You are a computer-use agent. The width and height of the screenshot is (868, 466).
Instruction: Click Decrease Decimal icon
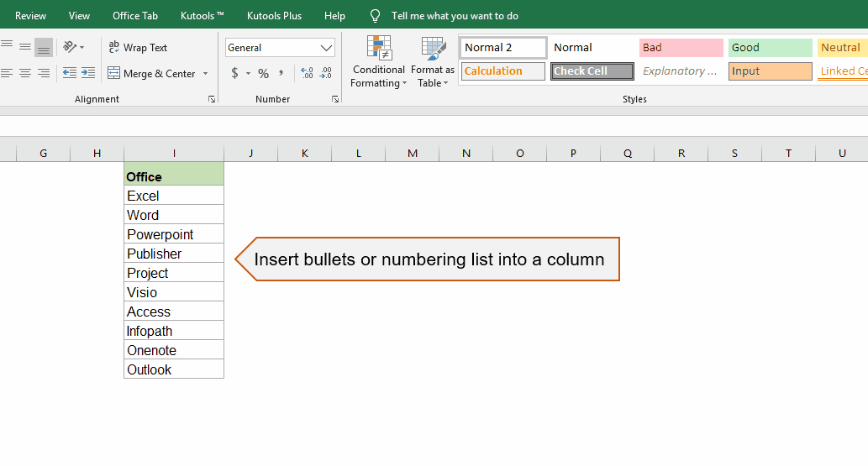[325, 74]
